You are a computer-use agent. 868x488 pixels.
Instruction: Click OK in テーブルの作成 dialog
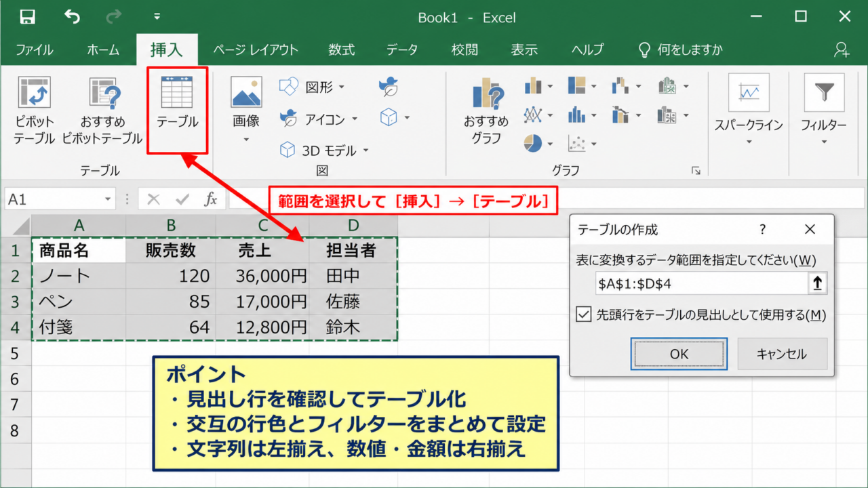[x=679, y=354]
